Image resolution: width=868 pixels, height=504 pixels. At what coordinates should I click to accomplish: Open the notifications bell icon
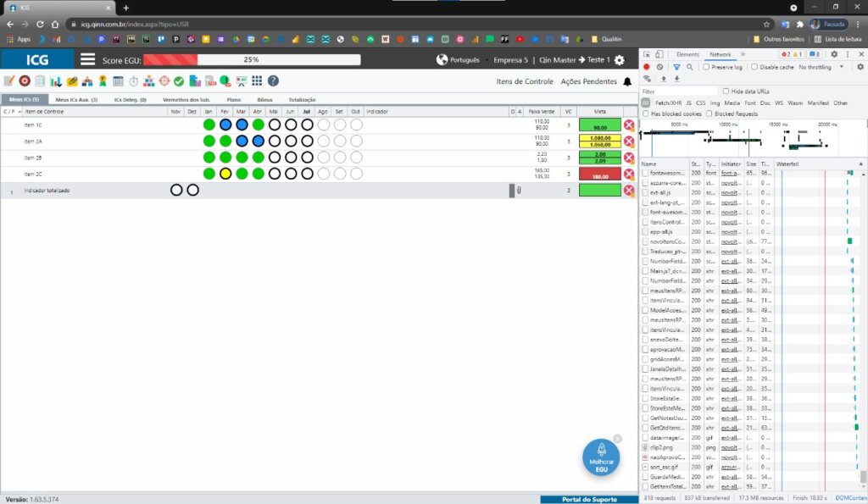[x=627, y=81]
